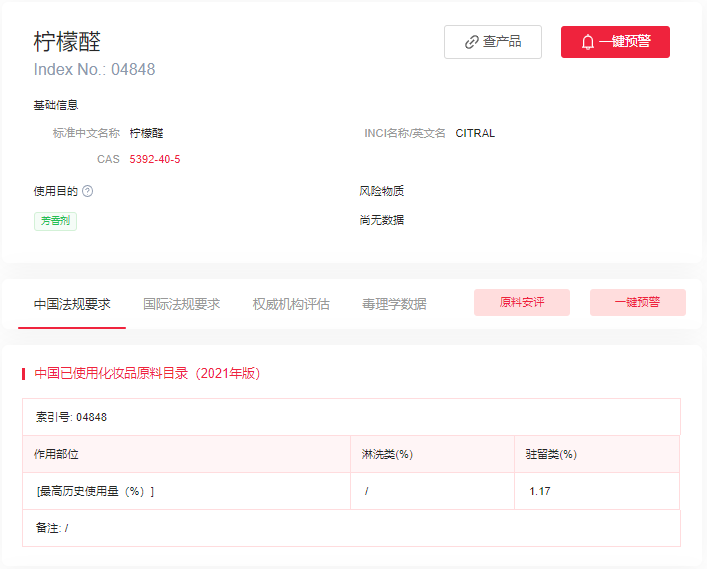Select the 1.17 value cell

(540, 491)
